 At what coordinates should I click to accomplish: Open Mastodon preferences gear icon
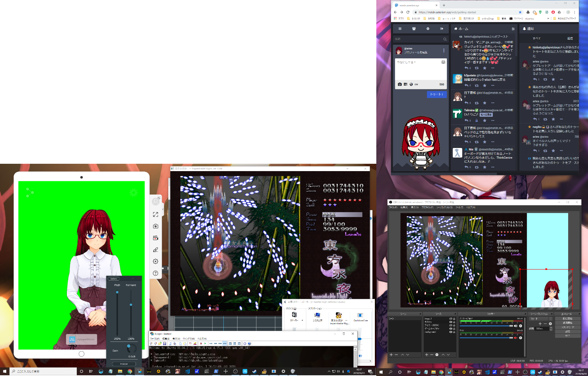(428, 29)
